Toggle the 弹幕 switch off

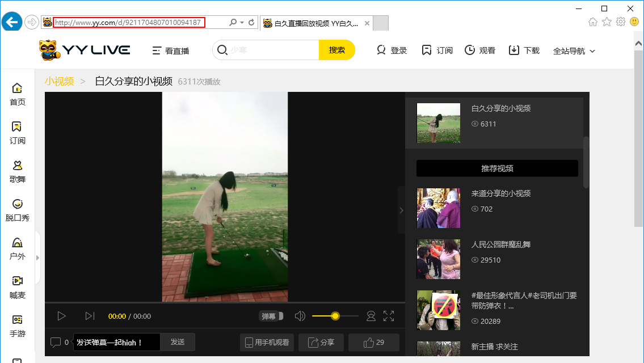(272, 316)
